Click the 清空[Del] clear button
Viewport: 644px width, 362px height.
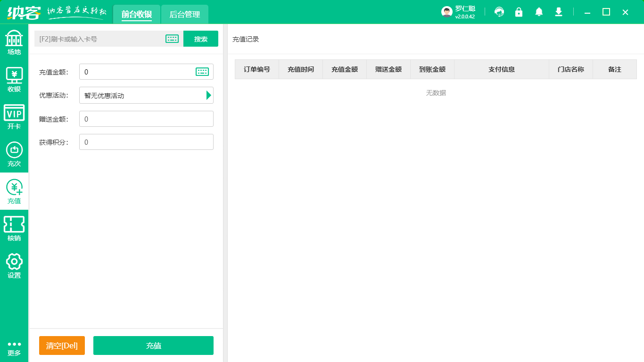click(62, 346)
